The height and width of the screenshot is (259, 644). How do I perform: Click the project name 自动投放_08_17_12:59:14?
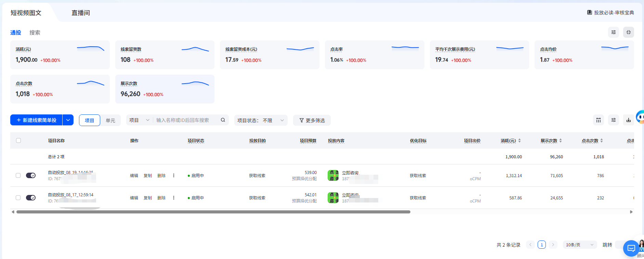click(x=71, y=195)
